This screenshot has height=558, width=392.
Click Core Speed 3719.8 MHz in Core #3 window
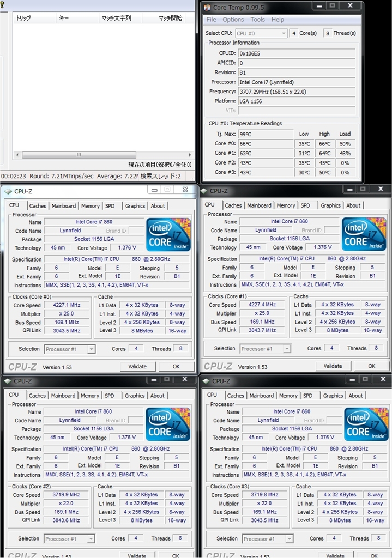(x=264, y=495)
